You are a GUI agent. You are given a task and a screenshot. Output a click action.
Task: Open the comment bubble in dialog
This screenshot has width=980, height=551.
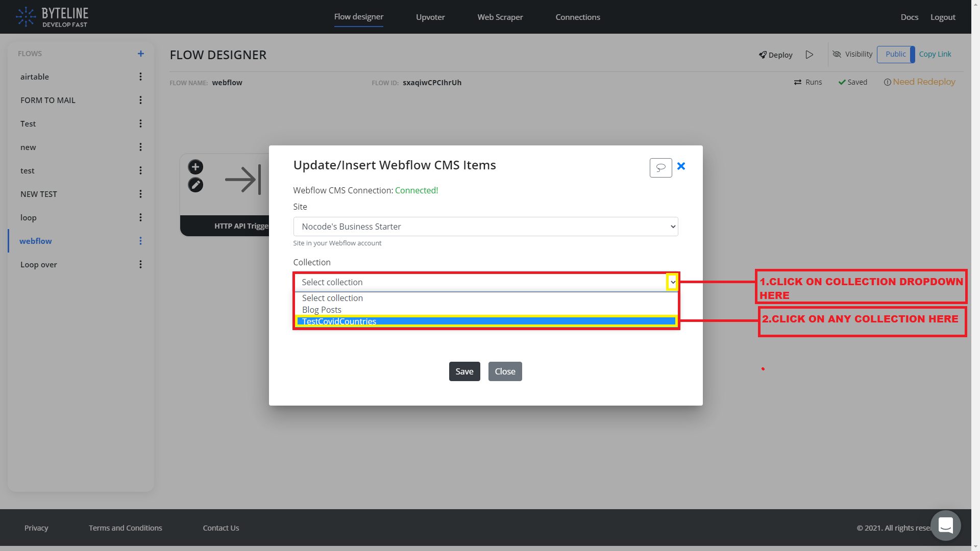pos(660,167)
